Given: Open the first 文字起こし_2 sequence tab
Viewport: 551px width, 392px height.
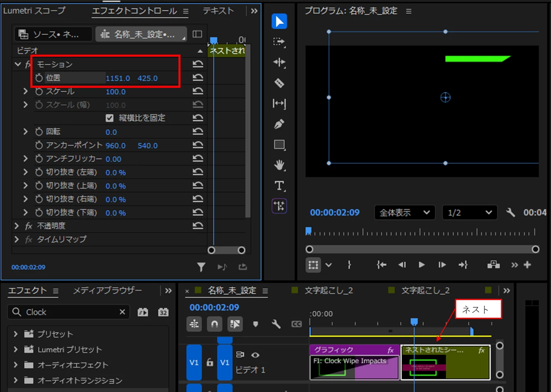Looking at the screenshot, I should (328, 291).
